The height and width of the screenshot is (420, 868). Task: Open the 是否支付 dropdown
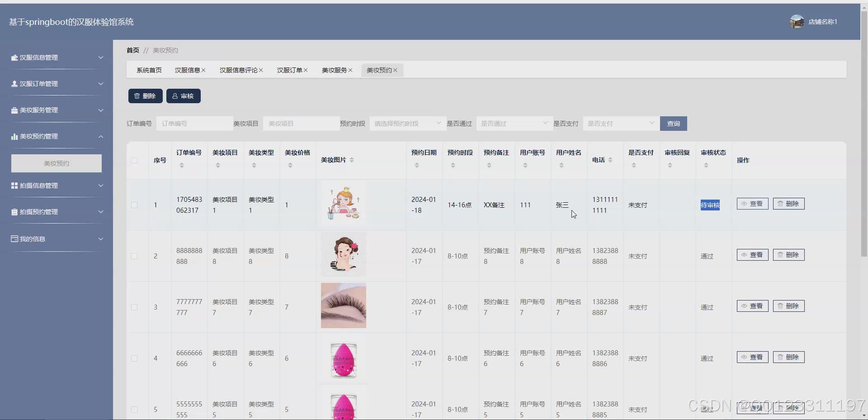click(x=620, y=123)
